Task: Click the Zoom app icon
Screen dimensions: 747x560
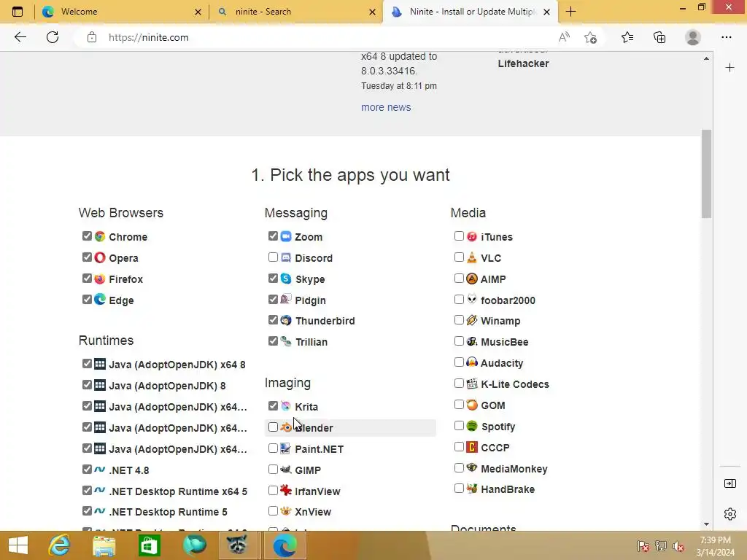Action: (286, 236)
